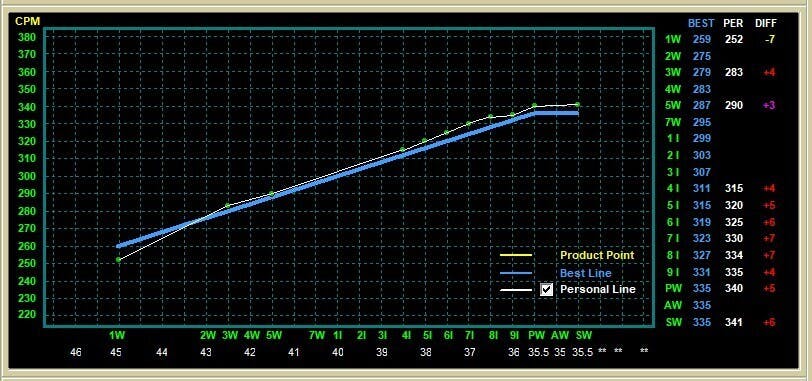Click the PW data point at 340
This screenshot has width=812, height=381.
click(x=534, y=106)
